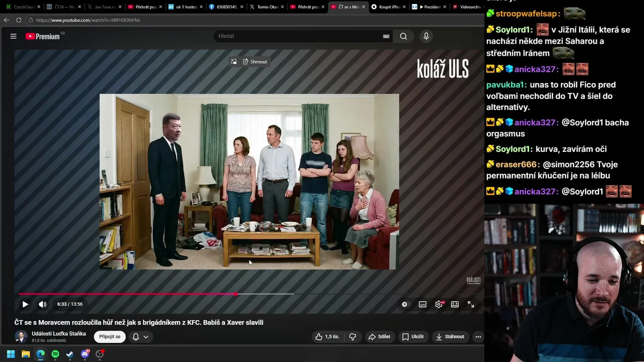Open the notification bell dropdown
644x362 pixels.
coord(140,337)
